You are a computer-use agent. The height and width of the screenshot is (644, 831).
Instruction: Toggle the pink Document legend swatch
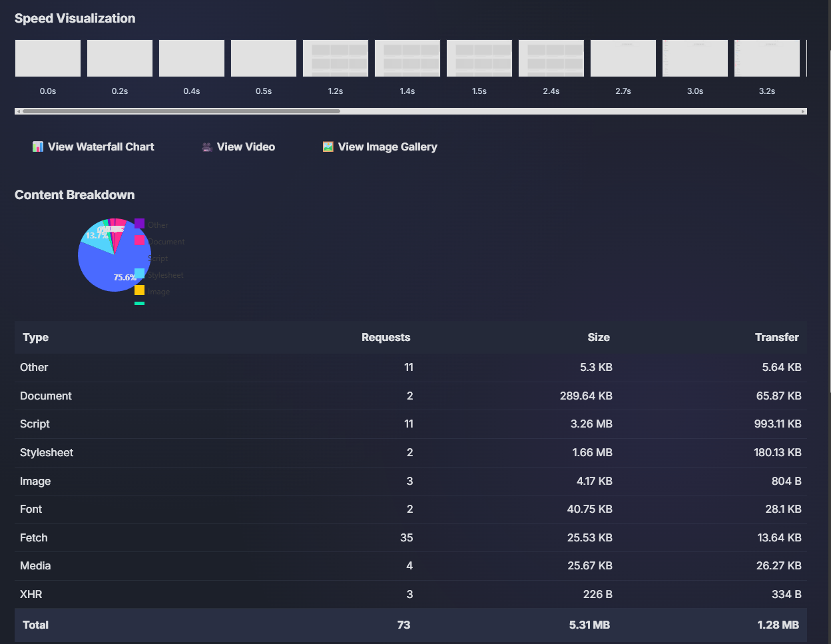[139, 240]
